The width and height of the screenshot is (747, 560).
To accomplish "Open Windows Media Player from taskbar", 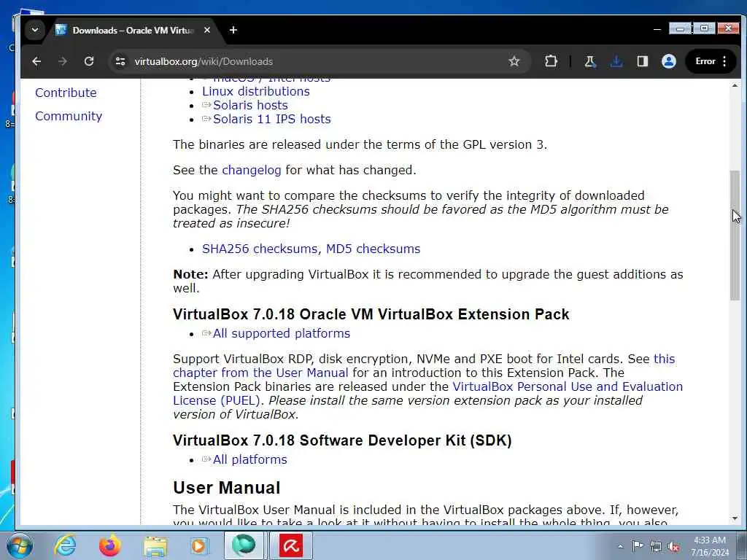I will point(198,545).
